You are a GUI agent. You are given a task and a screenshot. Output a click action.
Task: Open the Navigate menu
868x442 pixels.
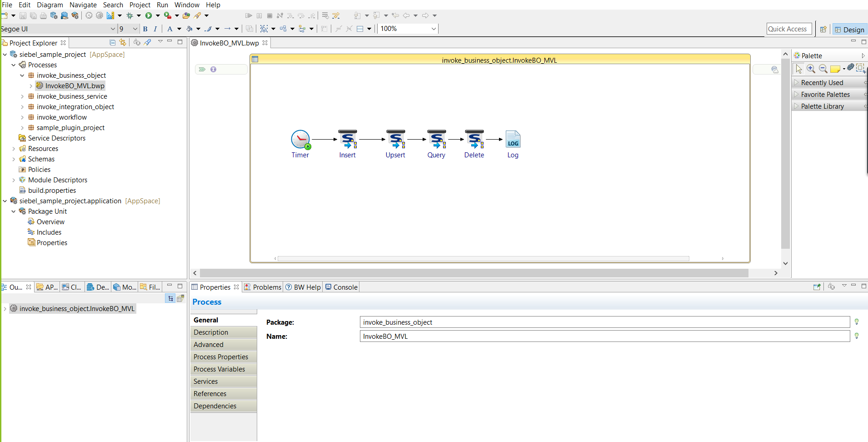(x=83, y=5)
